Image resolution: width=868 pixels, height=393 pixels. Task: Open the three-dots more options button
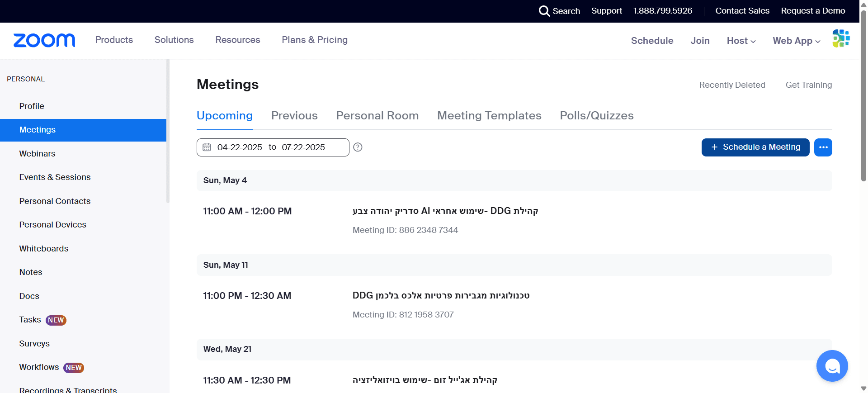point(823,147)
